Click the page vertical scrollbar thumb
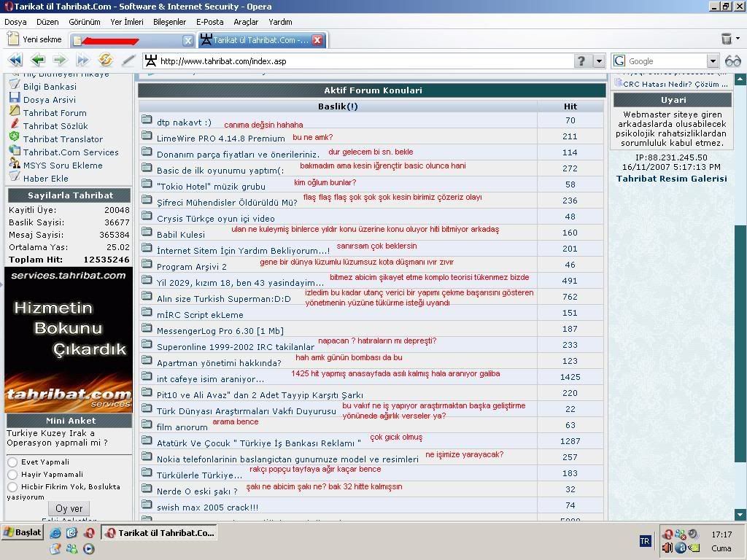 point(740,343)
